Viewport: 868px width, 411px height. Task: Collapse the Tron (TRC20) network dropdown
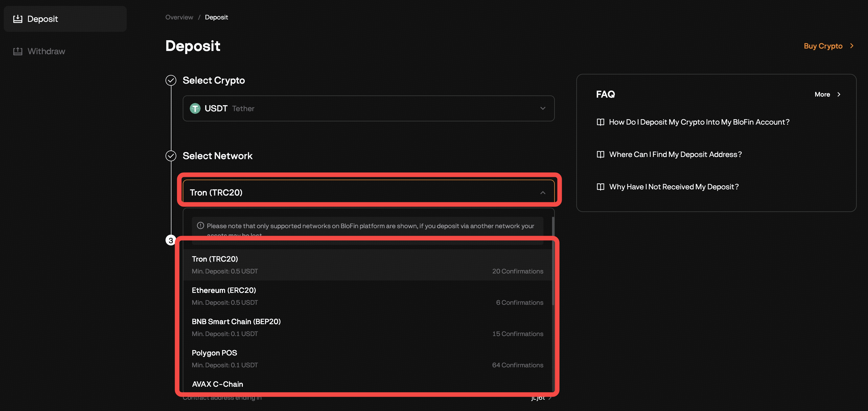(x=543, y=193)
